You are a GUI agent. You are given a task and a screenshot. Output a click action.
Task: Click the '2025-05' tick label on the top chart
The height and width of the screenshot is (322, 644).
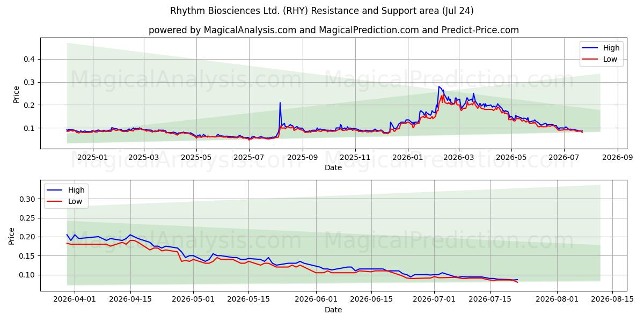[x=196, y=158]
